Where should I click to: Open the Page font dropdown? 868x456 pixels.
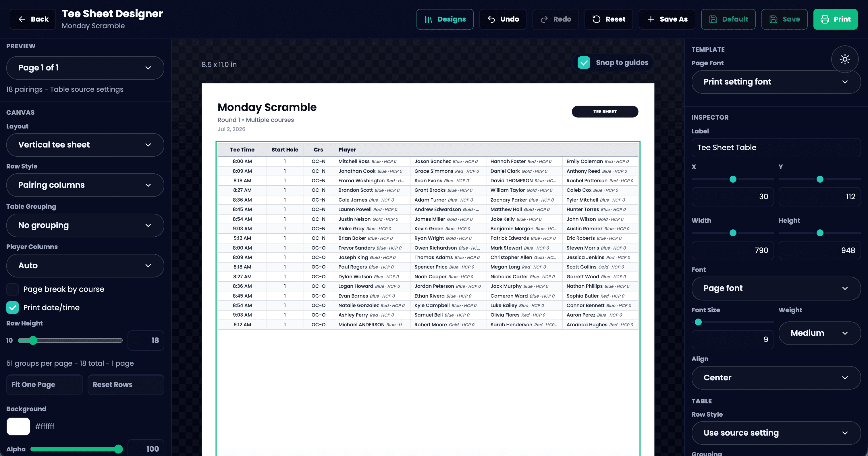776,288
